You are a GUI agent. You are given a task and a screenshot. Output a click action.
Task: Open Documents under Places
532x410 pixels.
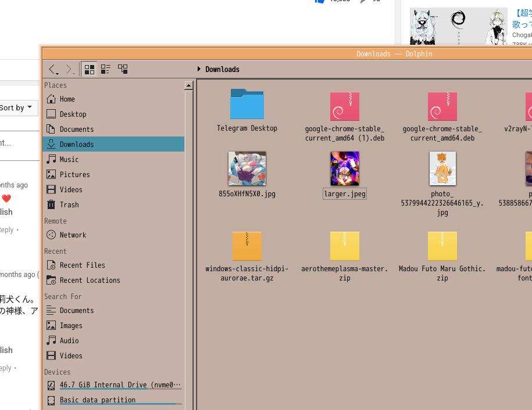pos(113,129)
